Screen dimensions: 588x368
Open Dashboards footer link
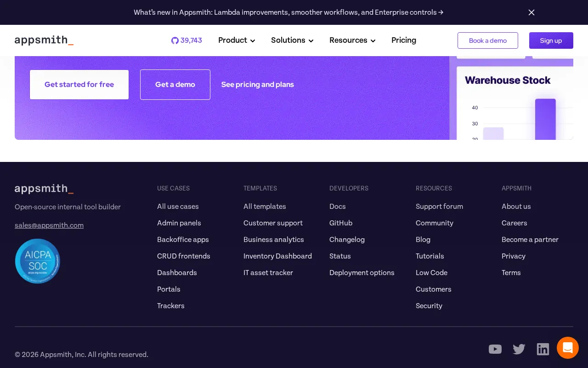[x=177, y=273]
